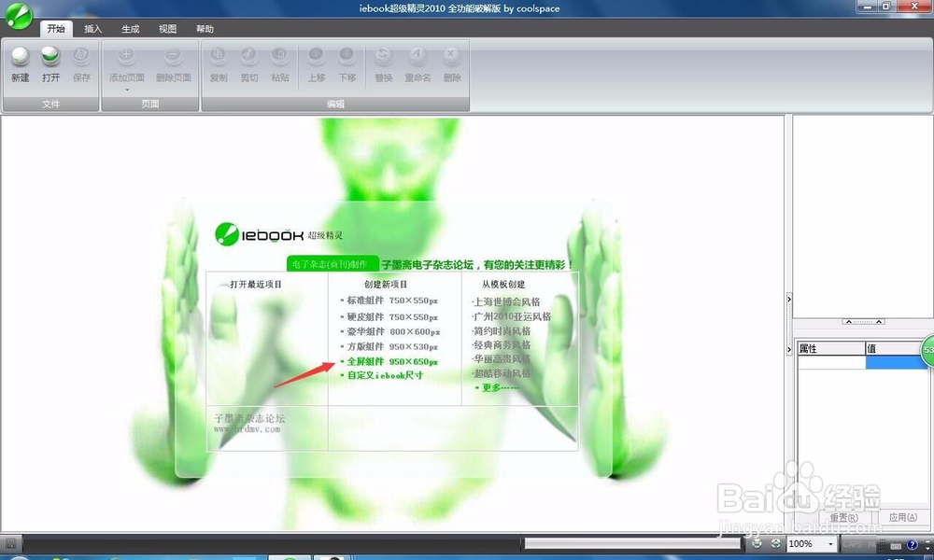934x560 pixels.
Task: Choose 华丽高贵风格 template
Action: coord(502,358)
